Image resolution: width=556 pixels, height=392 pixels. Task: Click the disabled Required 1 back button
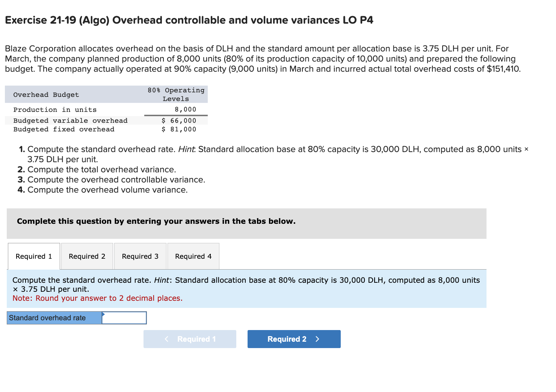click(x=190, y=339)
